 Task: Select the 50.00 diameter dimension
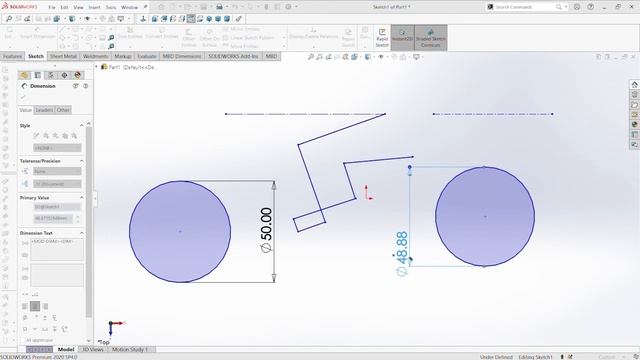tap(266, 230)
